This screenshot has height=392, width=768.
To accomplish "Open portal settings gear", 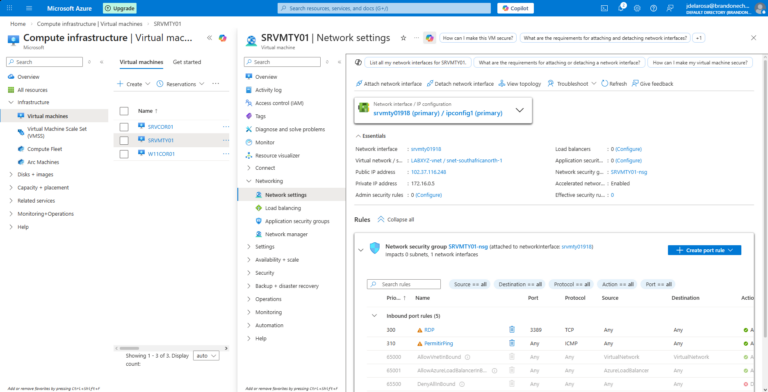I will [x=637, y=8].
